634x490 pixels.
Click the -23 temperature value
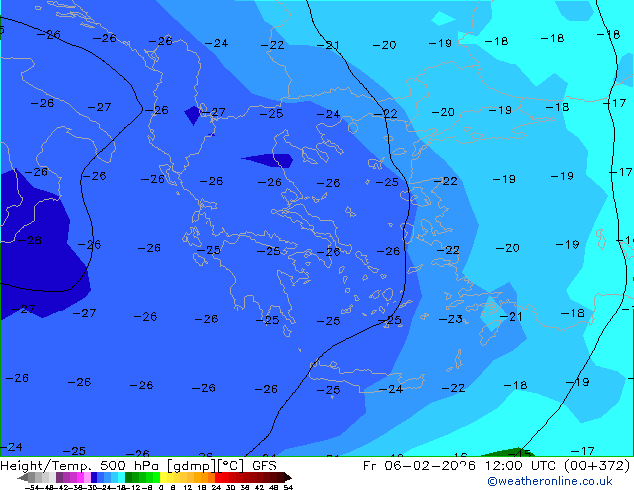click(450, 319)
